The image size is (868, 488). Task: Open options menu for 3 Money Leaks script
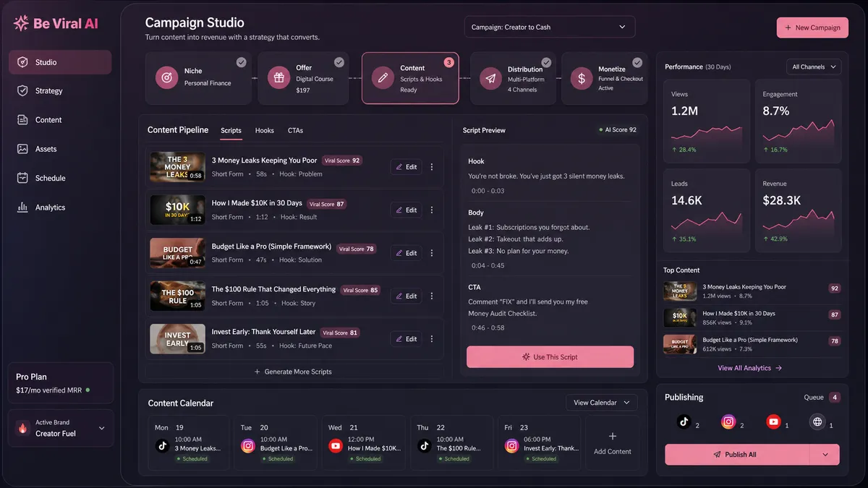[x=432, y=167]
